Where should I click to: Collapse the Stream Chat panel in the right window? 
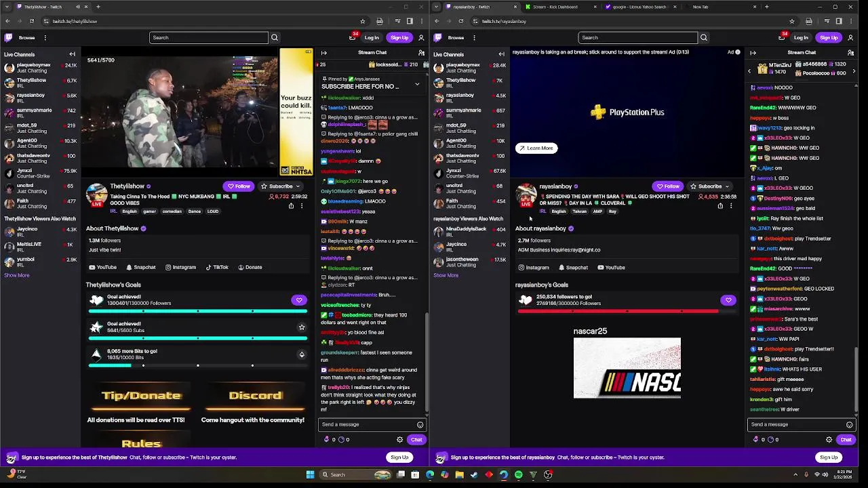point(753,53)
